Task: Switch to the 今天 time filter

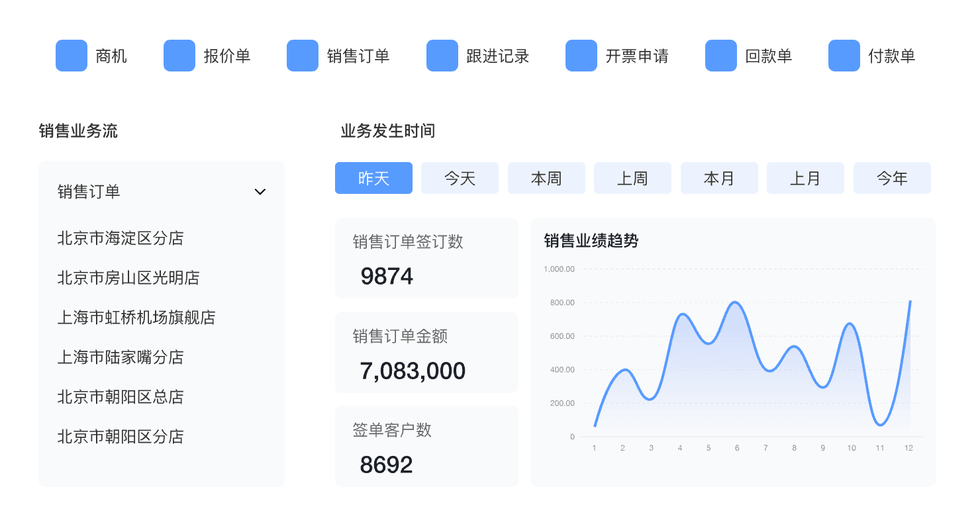Action: pyautogui.click(x=460, y=178)
